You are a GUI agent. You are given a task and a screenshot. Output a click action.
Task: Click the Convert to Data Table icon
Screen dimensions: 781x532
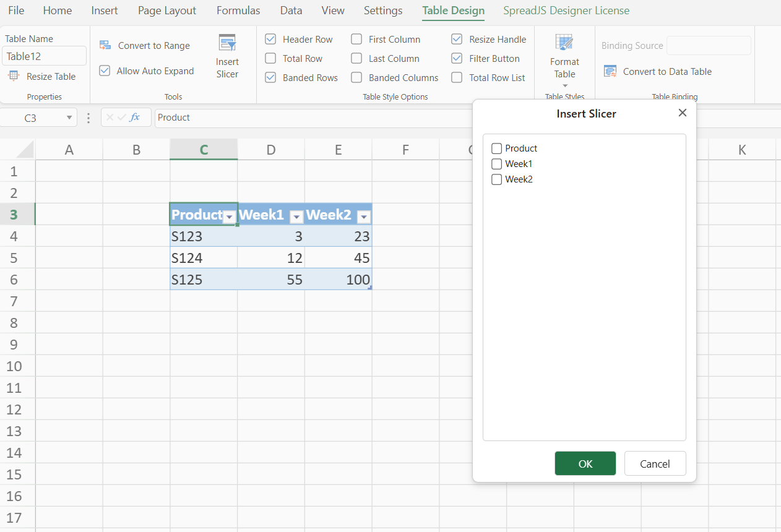click(611, 71)
